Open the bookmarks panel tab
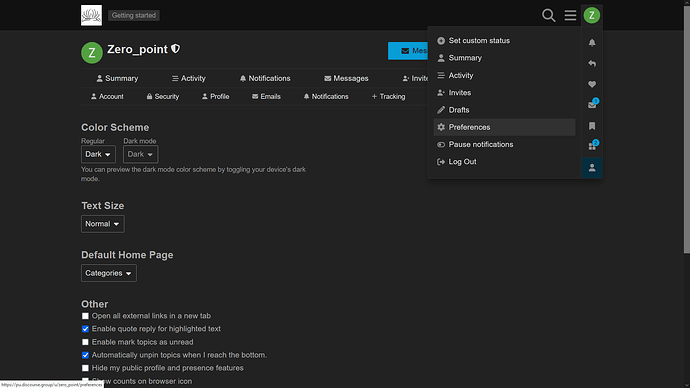The width and height of the screenshot is (690, 388). pyautogui.click(x=592, y=126)
